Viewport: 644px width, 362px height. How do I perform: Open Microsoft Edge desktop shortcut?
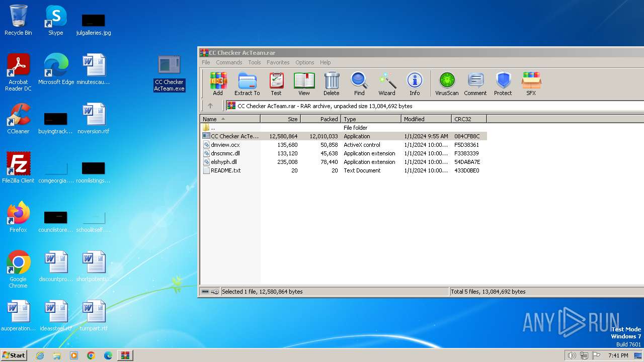[56, 69]
